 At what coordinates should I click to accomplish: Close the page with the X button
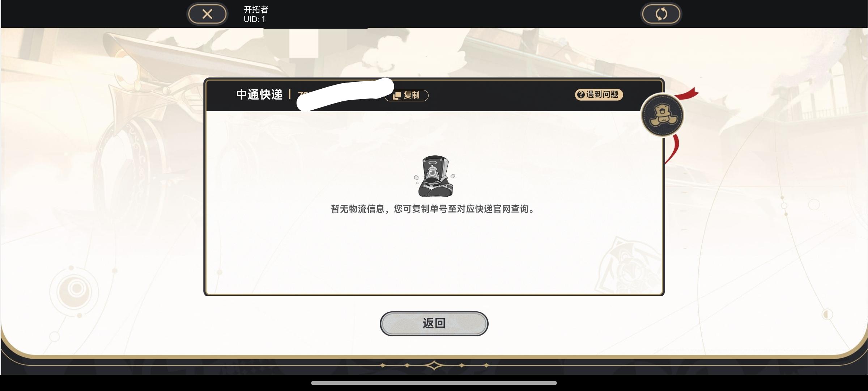point(207,14)
